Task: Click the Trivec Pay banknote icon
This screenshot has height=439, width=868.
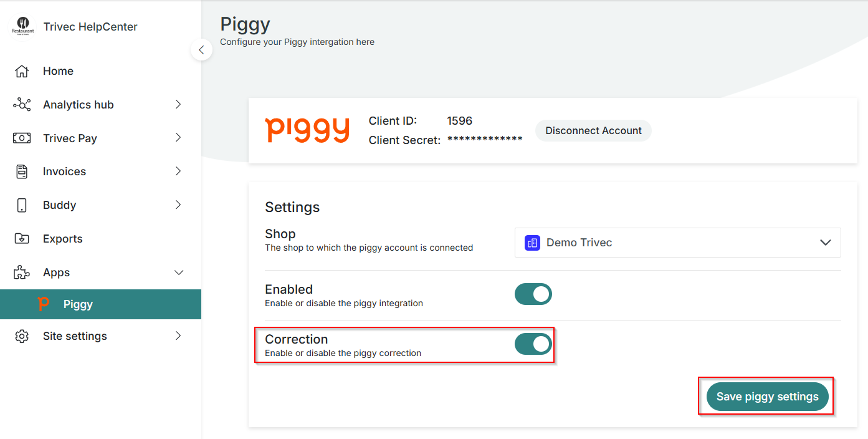Action: [22, 138]
